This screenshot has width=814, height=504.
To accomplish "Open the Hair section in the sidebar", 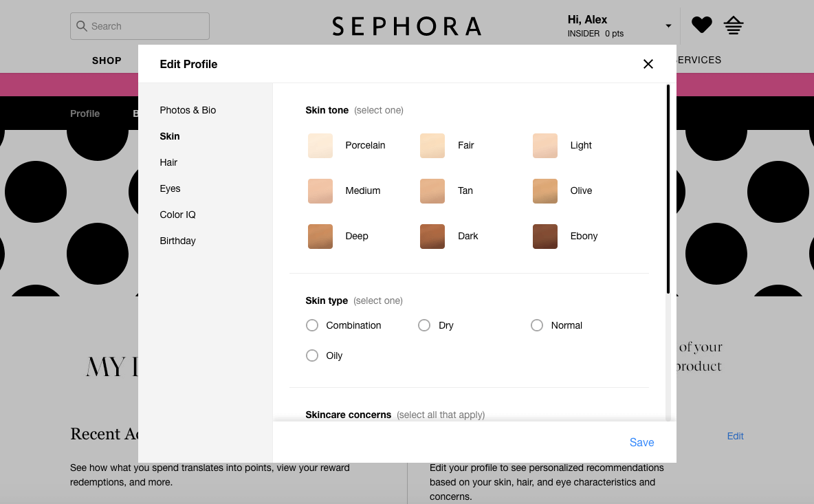I will [168, 162].
